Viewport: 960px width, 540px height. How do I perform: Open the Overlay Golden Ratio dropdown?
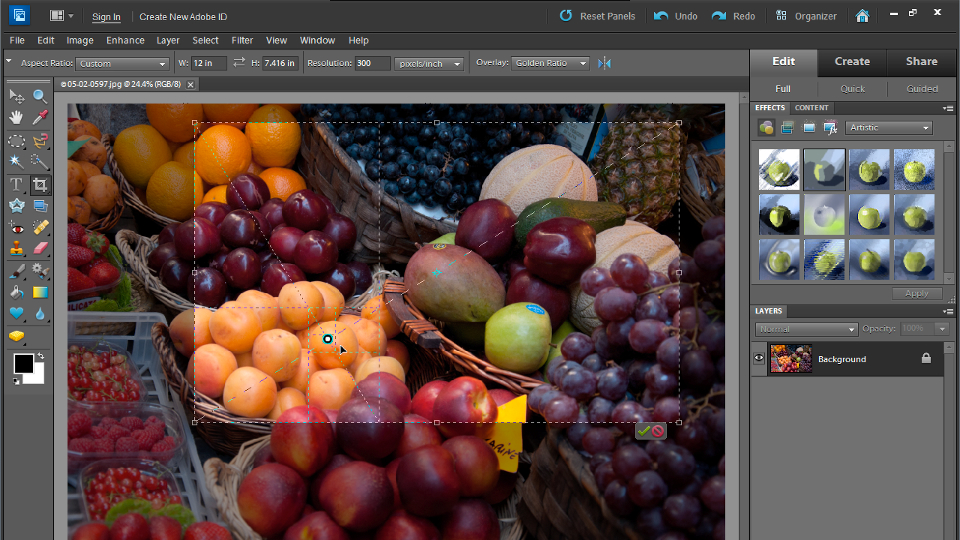(x=550, y=63)
